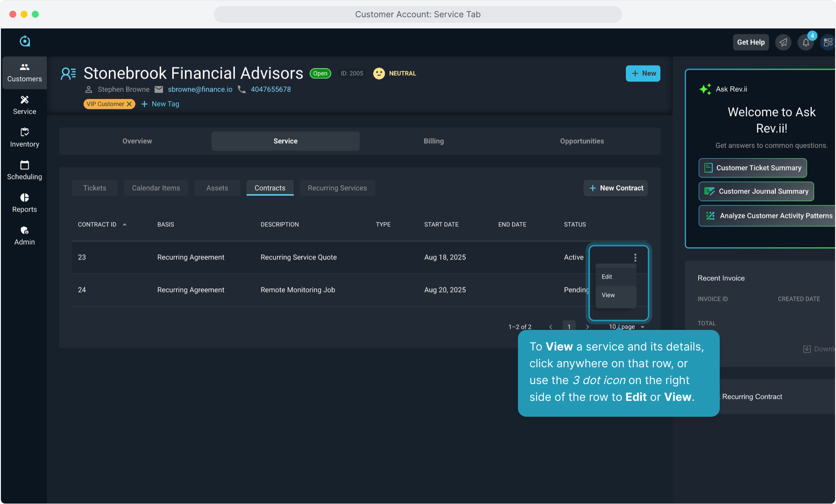
Task: Open the Service section in sidebar
Action: (x=24, y=105)
